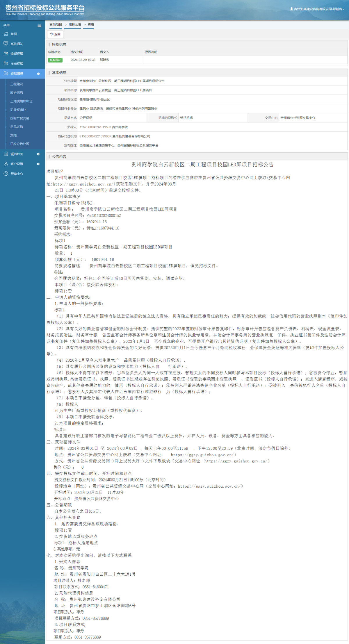Click 招标公告 breadcrumb
The image size is (349, 644).
(75, 25)
